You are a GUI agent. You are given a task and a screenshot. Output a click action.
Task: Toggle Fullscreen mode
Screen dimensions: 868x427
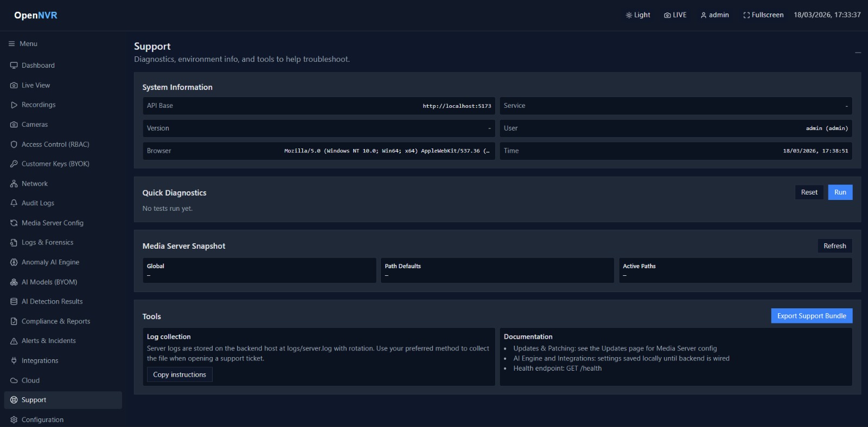(x=763, y=15)
